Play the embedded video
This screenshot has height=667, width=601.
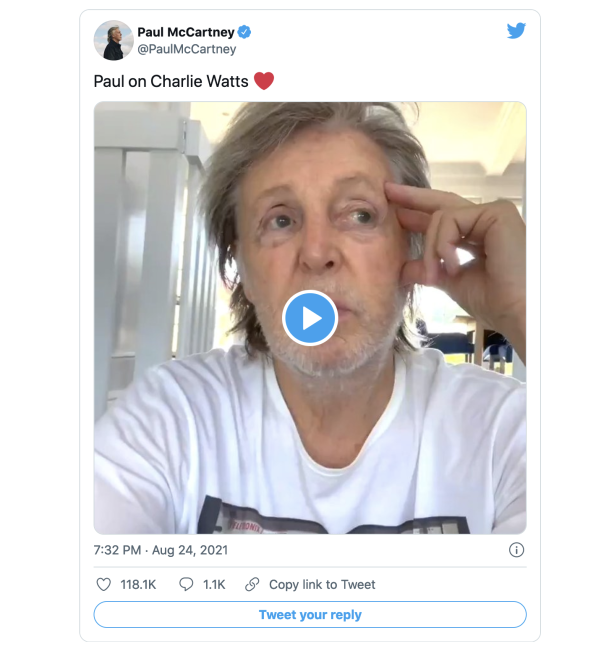(x=310, y=318)
